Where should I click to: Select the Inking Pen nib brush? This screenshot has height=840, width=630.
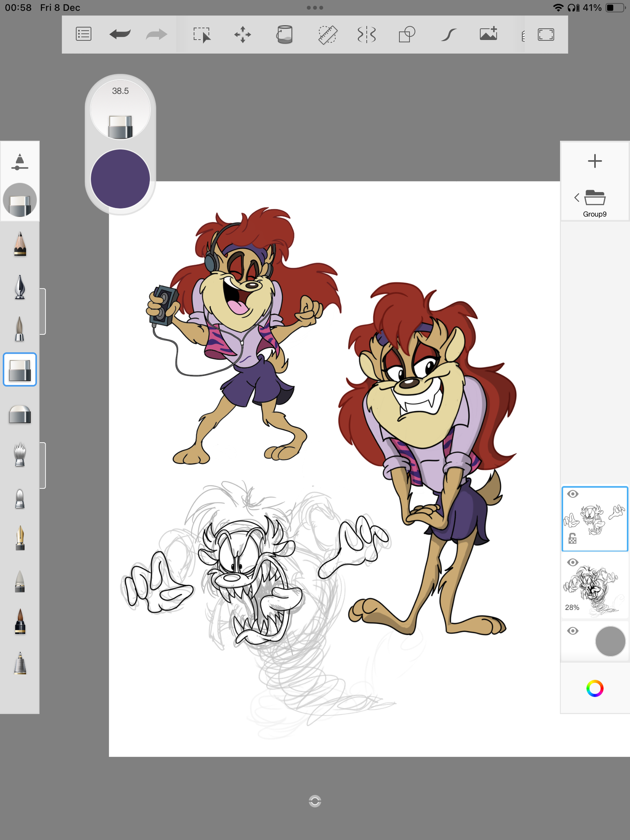point(20,287)
